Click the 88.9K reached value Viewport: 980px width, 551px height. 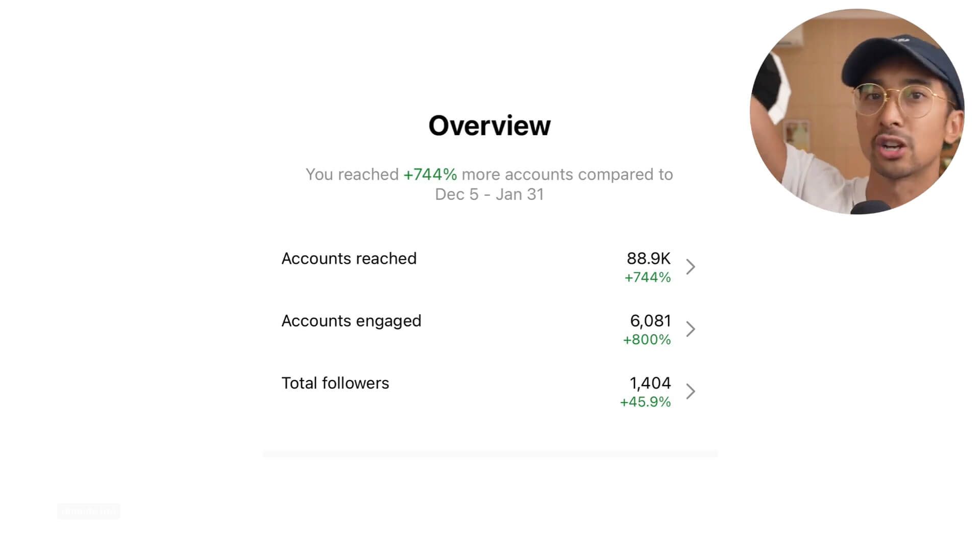point(648,259)
